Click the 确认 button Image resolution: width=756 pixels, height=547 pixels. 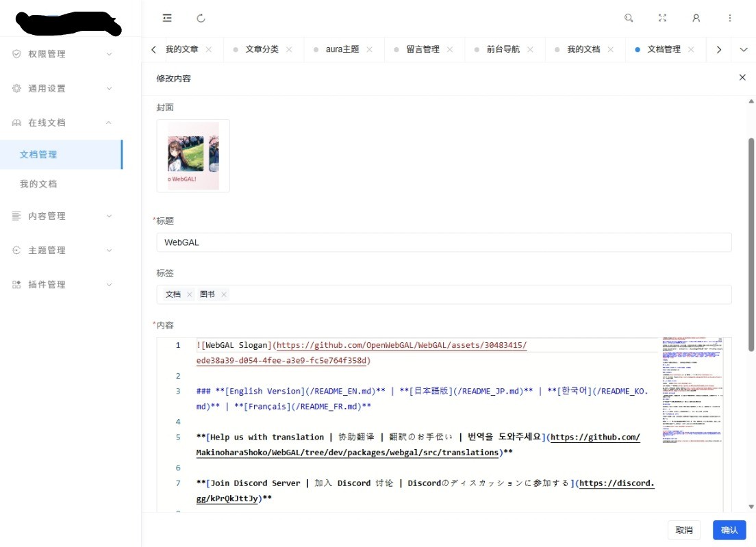coord(729,530)
